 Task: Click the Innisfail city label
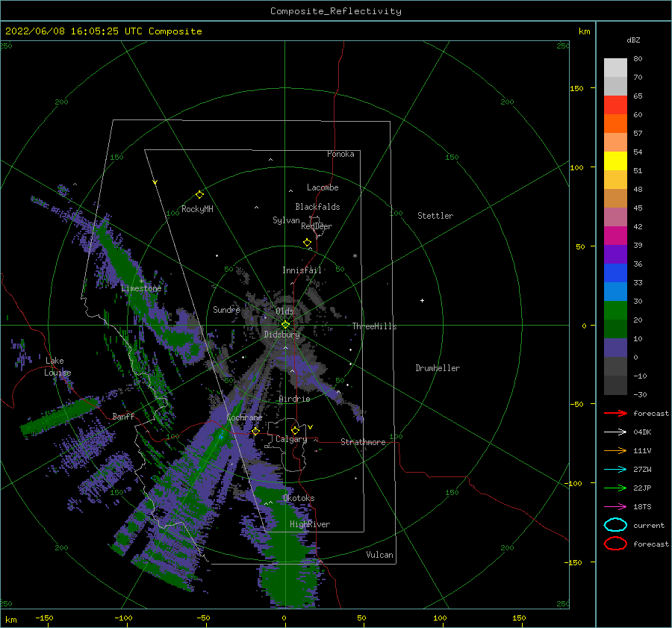click(x=302, y=270)
